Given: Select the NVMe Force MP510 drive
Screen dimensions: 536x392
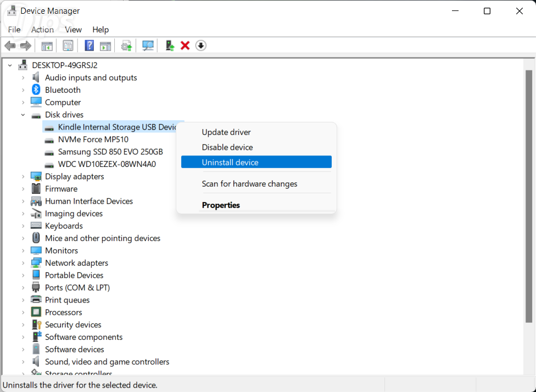Looking at the screenshot, I should coord(93,139).
